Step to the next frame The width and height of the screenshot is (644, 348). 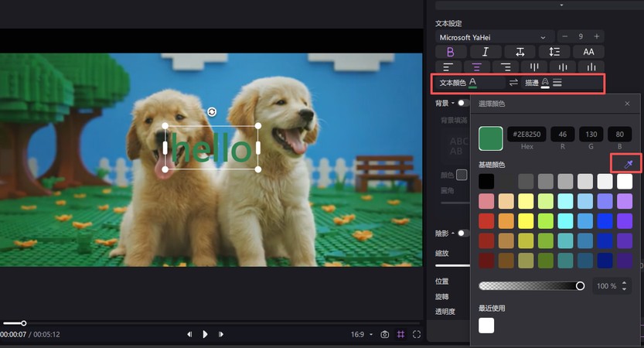pyautogui.click(x=221, y=334)
